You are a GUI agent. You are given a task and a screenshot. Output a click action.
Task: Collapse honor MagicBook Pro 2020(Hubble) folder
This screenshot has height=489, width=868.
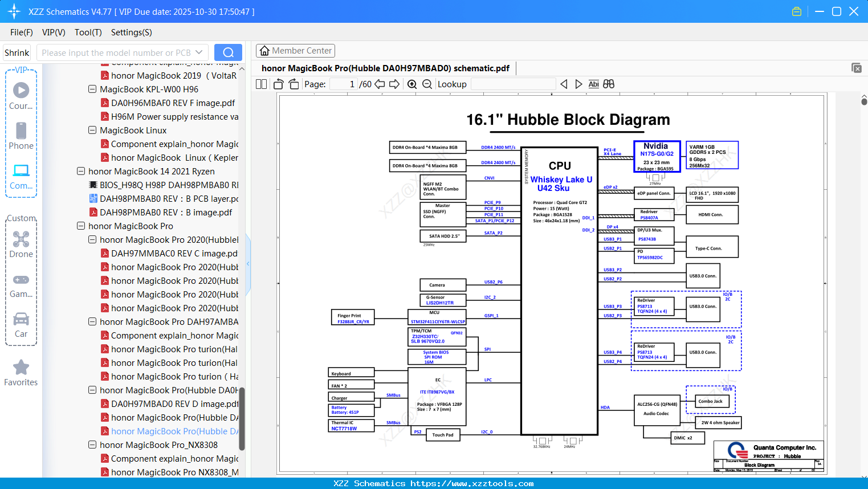click(92, 239)
